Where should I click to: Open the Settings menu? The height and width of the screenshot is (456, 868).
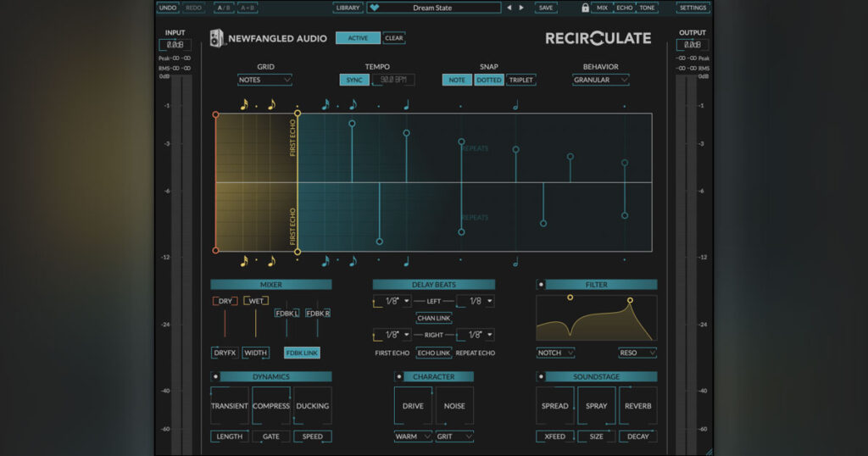[693, 8]
